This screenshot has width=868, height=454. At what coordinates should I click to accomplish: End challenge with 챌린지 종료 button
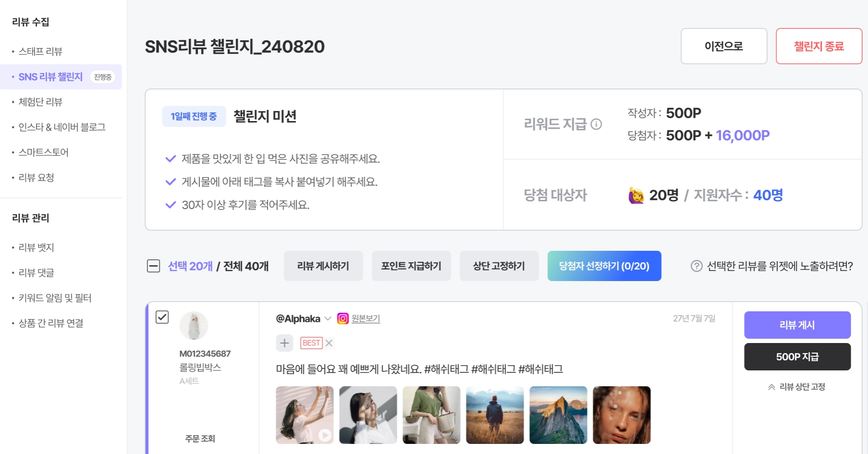coord(819,46)
